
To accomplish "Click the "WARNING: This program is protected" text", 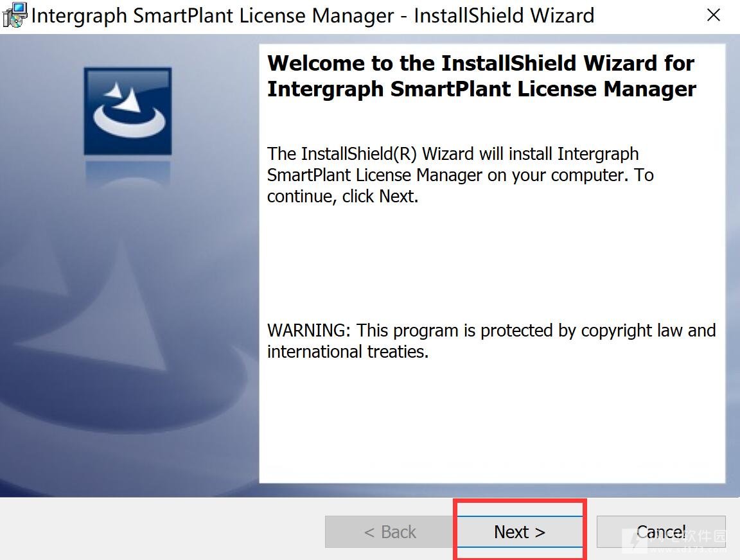I will click(491, 340).
